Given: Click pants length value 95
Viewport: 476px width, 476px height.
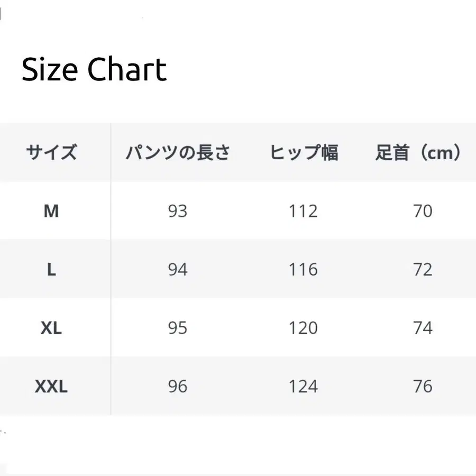Looking at the screenshot, I should tap(178, 328).
